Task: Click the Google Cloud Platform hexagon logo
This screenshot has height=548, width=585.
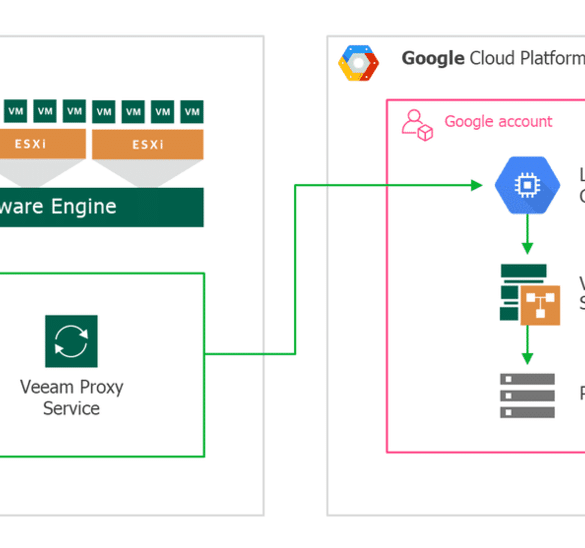Action: coord(359,63)
